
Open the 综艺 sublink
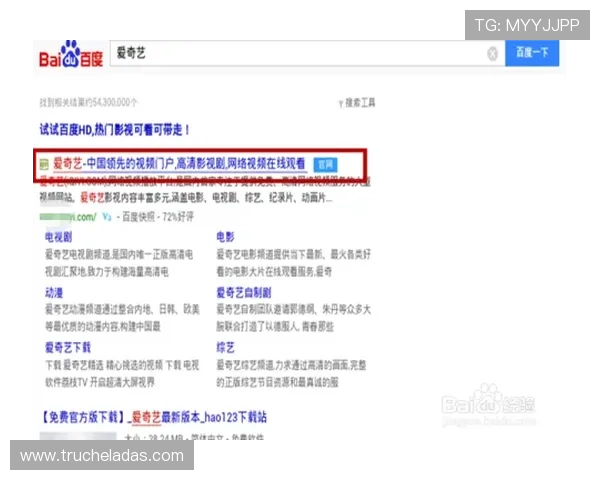[225, 348]
